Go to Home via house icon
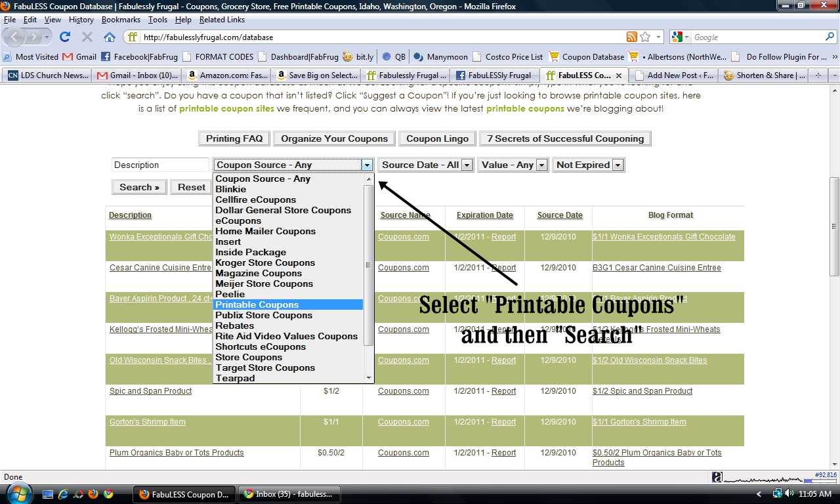 110,37
